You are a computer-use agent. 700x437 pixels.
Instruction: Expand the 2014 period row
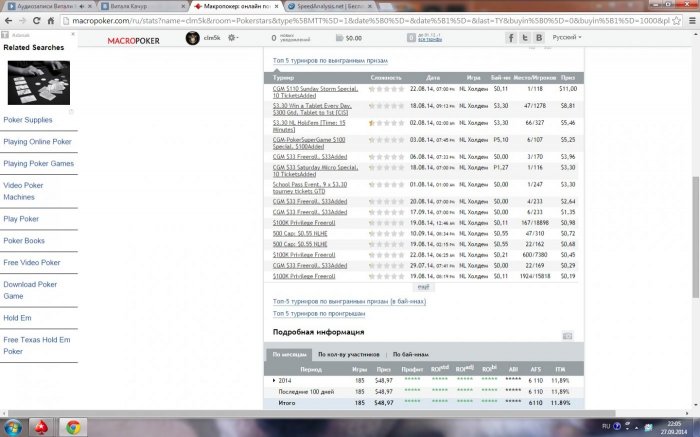tap(274, 381)
